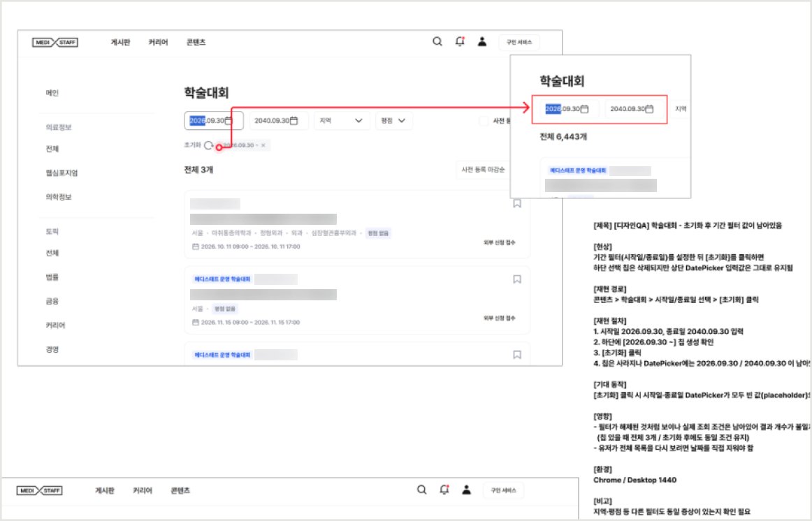Select 커리어 in the left sidebar
The height and width of the screenshot is (521, 812).
pos(55,325)
